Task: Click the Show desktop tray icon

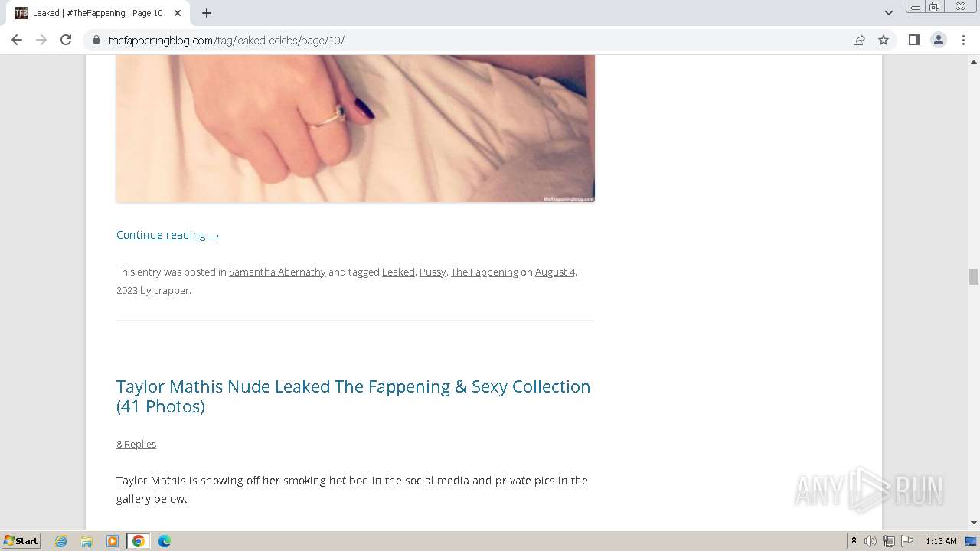Action: tap(972, 541)
